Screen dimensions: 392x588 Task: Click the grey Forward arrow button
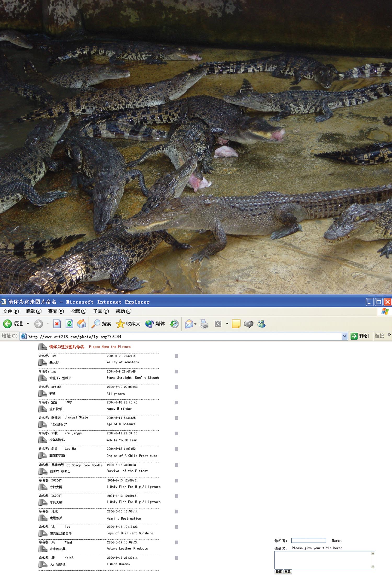(x=39, y=324)
